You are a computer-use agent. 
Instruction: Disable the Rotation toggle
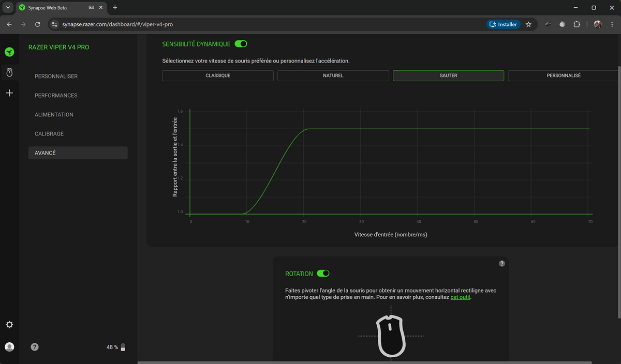point(323,273)
